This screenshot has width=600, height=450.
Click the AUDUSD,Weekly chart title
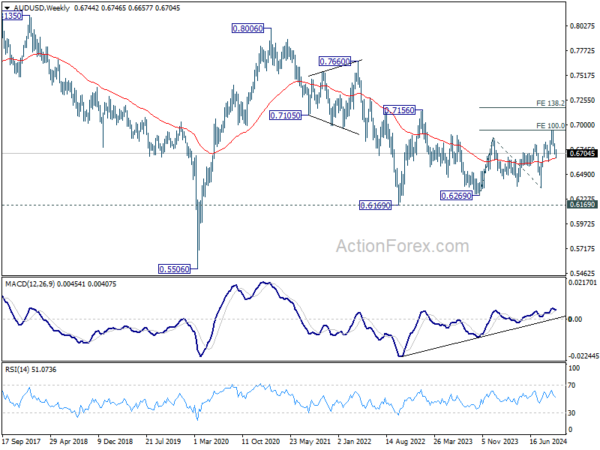pyautogui.click(x=42, y=8)
